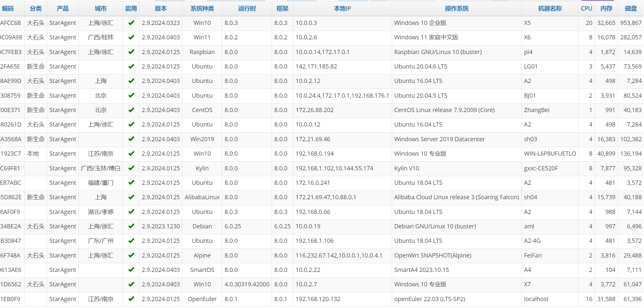Click Alibaba Cloud Linux release 3 cell
Image resolution: width=644 pixels, height=308 pixels.
[456, 197]
